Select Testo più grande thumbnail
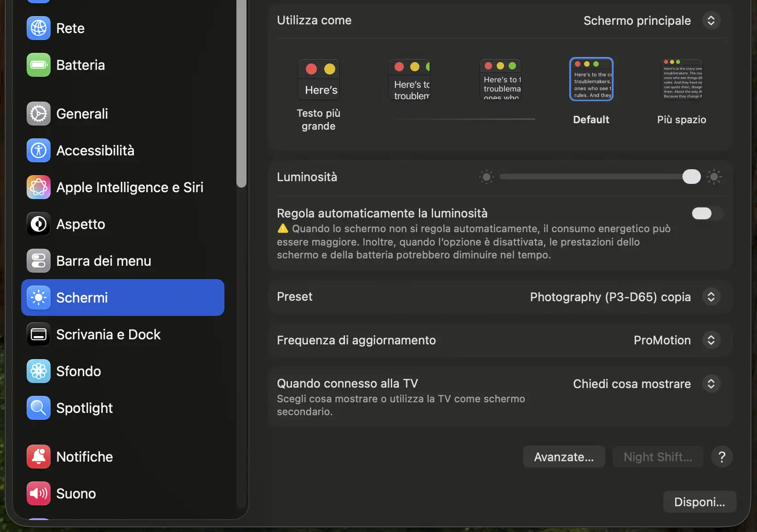The height and width of the screenshot is (532, 757). click(319, 80)
